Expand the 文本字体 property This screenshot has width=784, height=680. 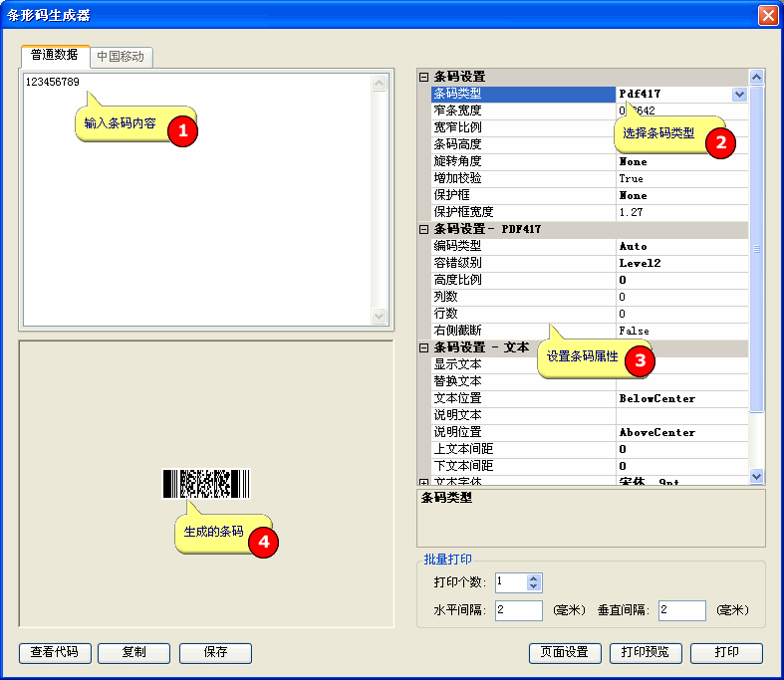pos(423,482)
